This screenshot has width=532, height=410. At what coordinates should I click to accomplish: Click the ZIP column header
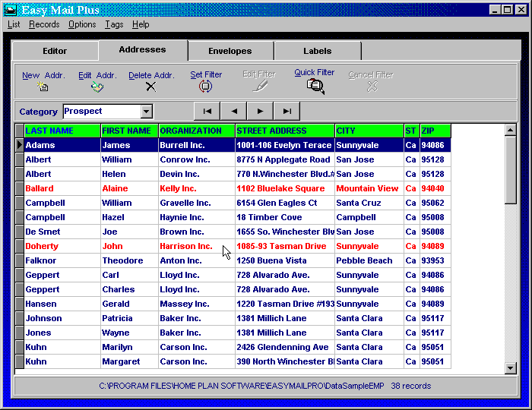435,131
